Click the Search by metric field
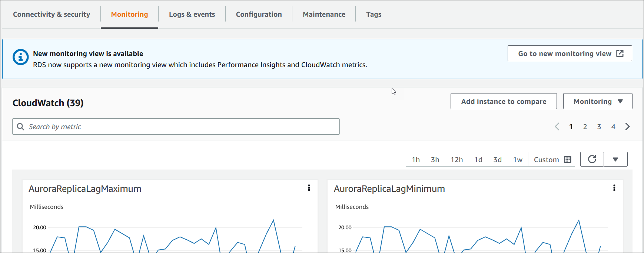 (182, 127)
